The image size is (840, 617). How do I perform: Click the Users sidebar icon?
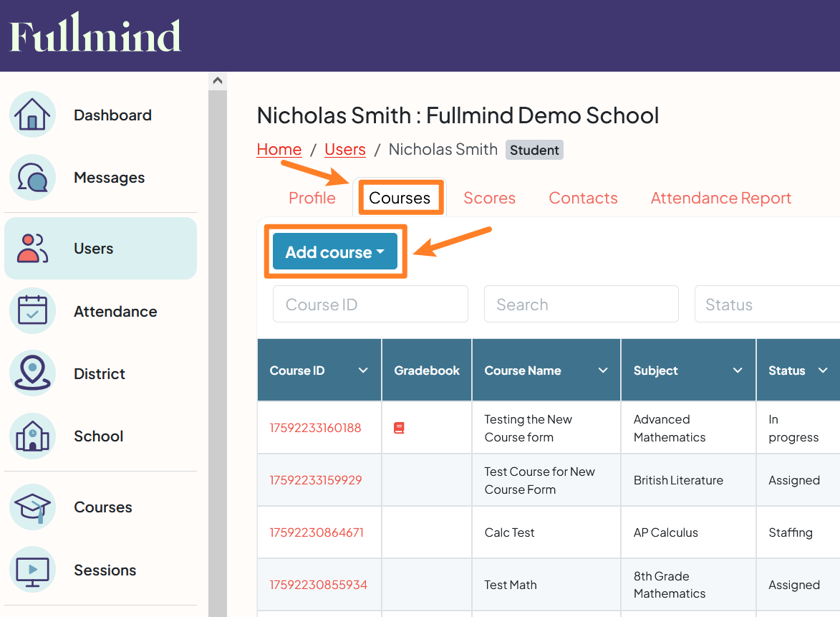(x=32, y=247)
